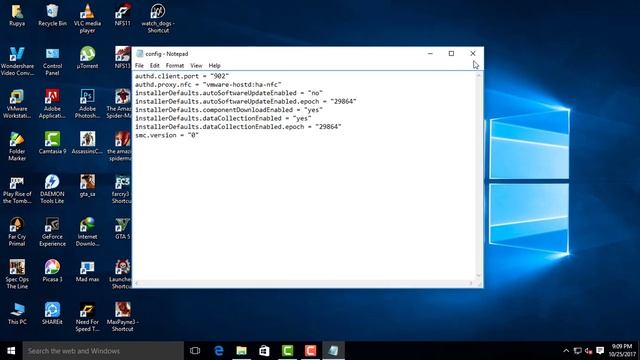Select the Camtasia 9 desktop icon
Image resolution: width=640 pixels, height=360 pixels.
point(52,143)
